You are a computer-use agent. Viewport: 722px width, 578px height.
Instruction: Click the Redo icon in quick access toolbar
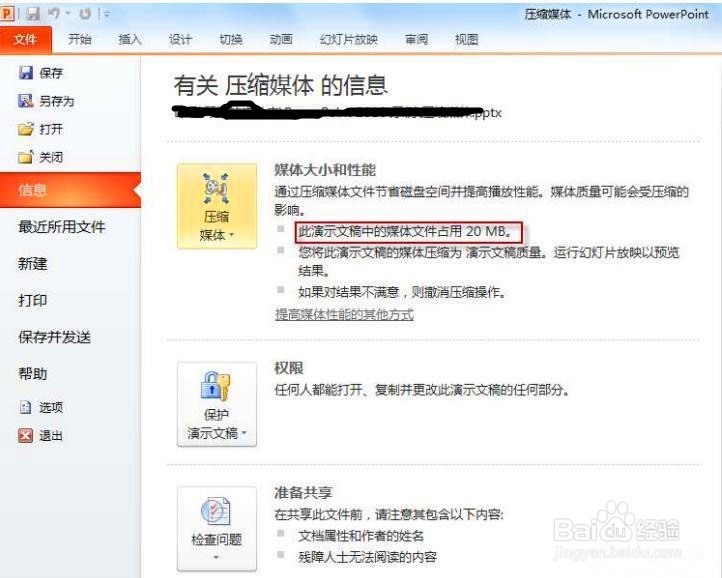85,14
